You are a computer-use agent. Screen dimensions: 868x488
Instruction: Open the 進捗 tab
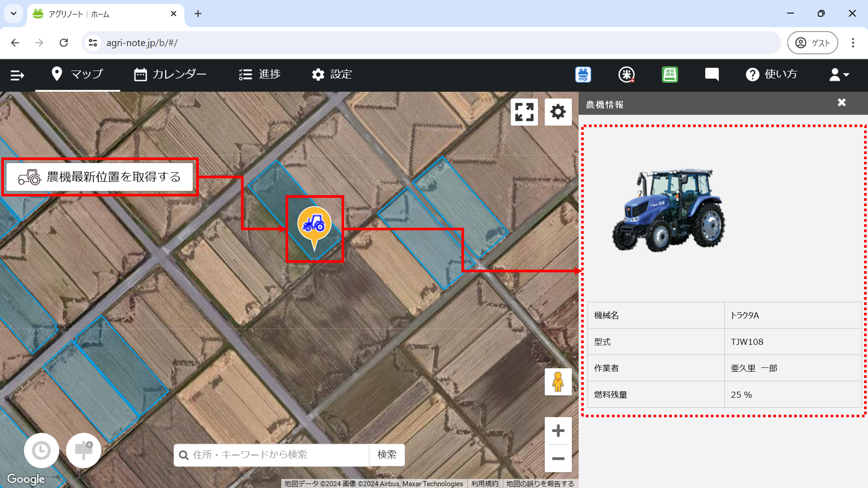pos(260,74)
